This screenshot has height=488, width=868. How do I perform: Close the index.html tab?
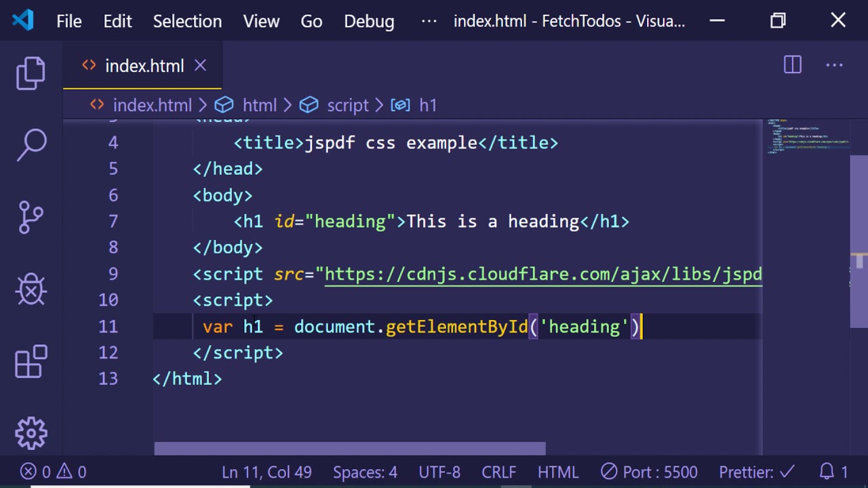(x=200, y=65)
